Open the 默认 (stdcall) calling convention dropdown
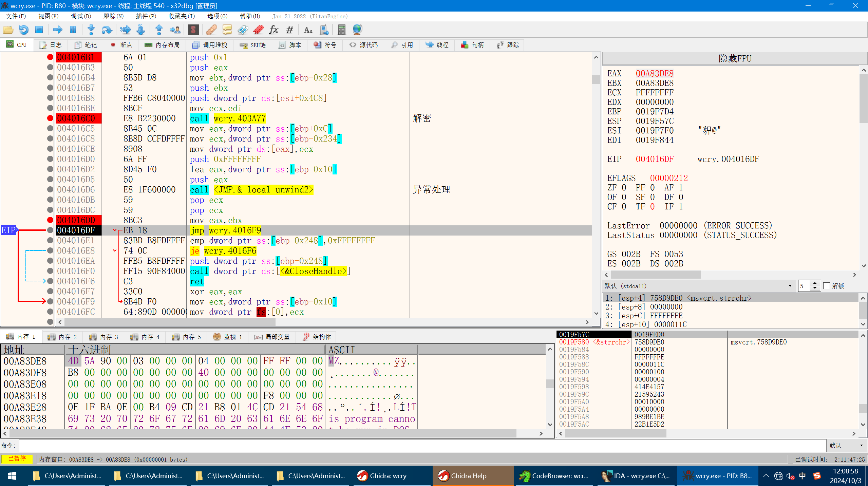This screenshot has height=486, width=868. click(791, 286)
